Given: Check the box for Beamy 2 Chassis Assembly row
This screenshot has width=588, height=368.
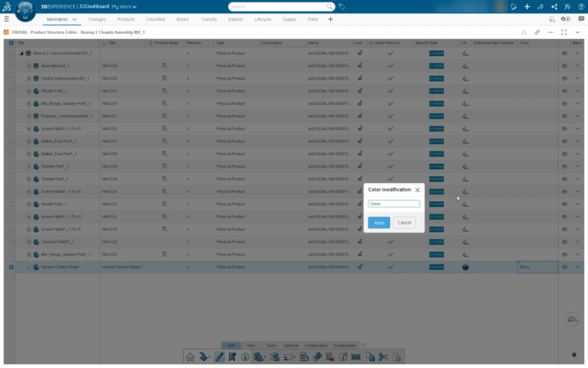Looking at the screenshot, I should [11, 53].
